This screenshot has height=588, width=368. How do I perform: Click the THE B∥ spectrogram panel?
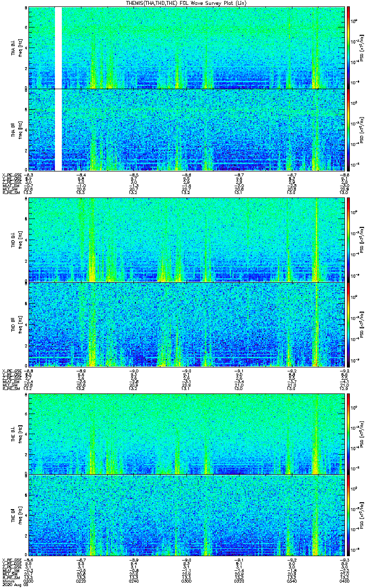[187, 515]
